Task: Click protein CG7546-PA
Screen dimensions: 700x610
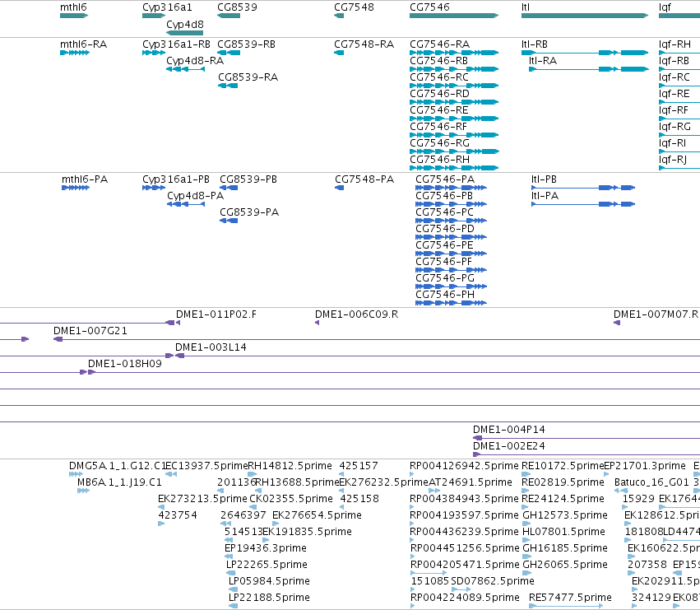Action: coord(445,179)
